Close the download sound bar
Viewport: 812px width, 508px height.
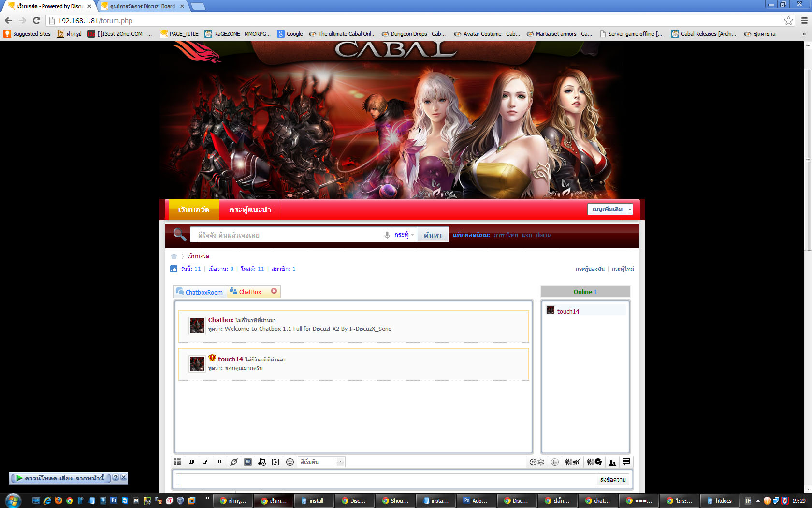point(124,478)
